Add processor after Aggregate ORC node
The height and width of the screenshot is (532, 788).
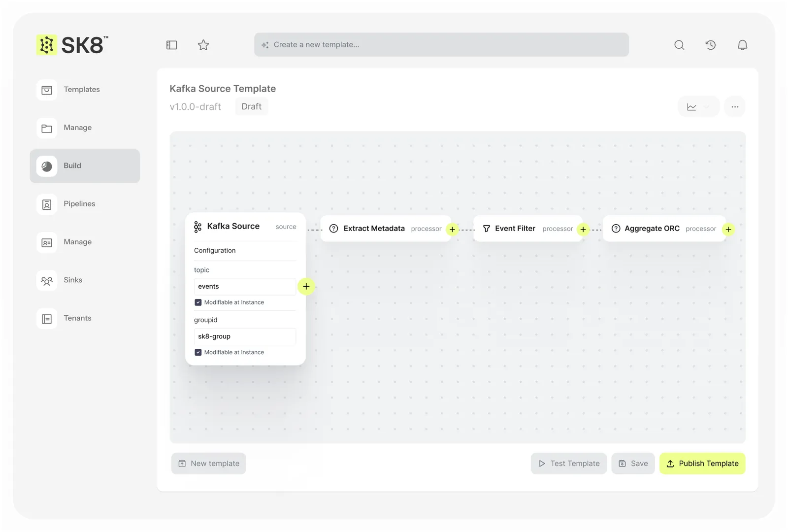click(x=729, y=229)
